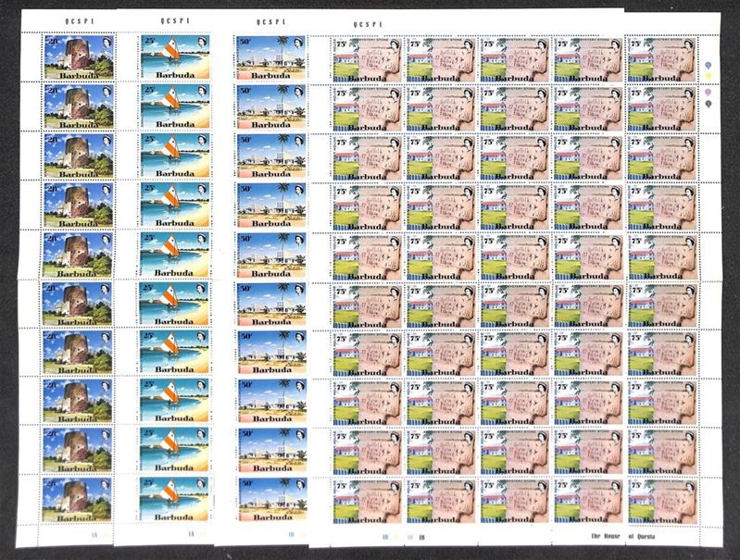Click the pink traffic-light dot in the margin
The height and width of the screenshot is (560, 740).
coord(709,92)
